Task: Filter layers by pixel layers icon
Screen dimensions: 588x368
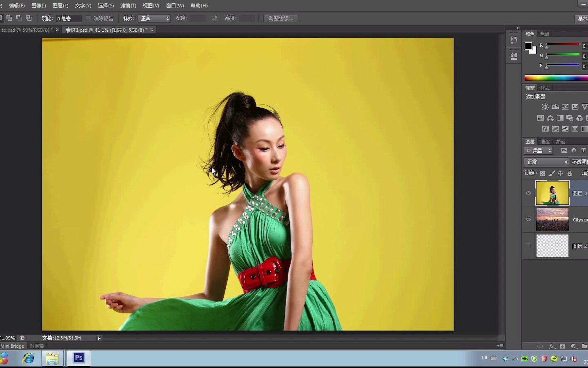Action: pyautogui.click(x=564, y=150)
